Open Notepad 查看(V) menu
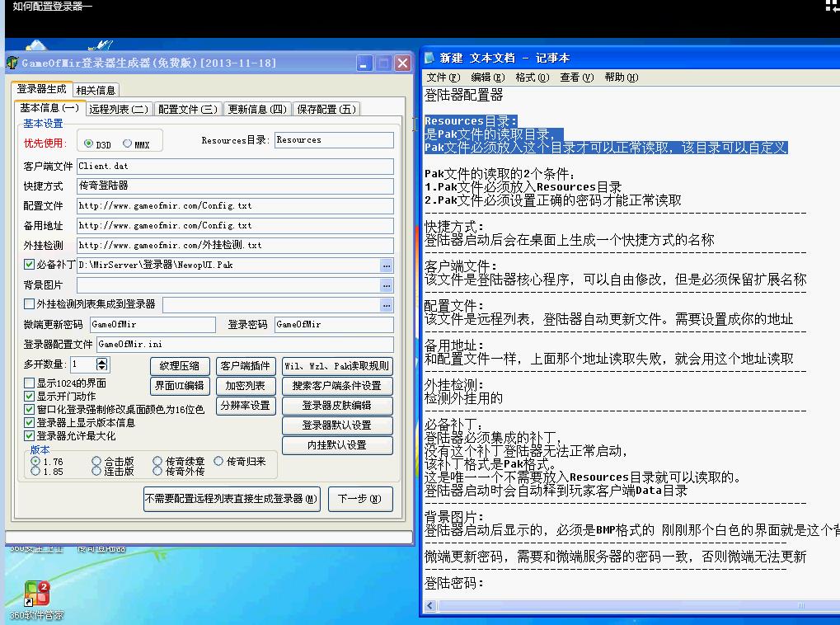Screen dimensions: 840x625 coord(577,78)
